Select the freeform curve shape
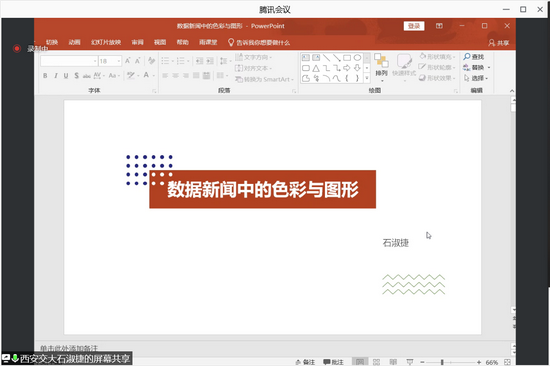Viewport: 550px width, 366px height. click(337, 78)
